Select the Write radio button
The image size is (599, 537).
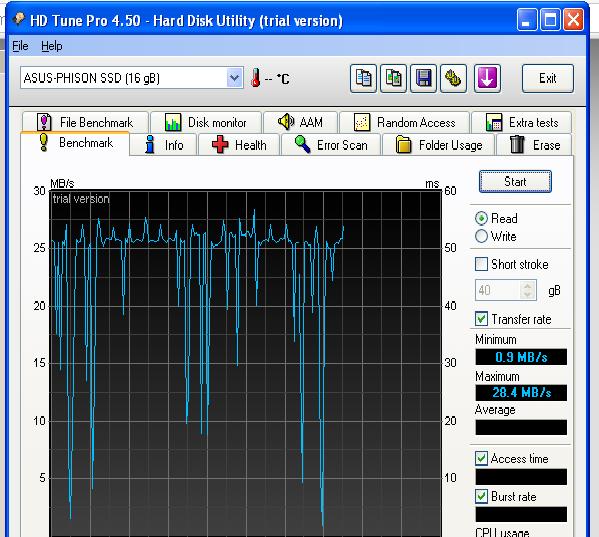click(x=481, y=236)
